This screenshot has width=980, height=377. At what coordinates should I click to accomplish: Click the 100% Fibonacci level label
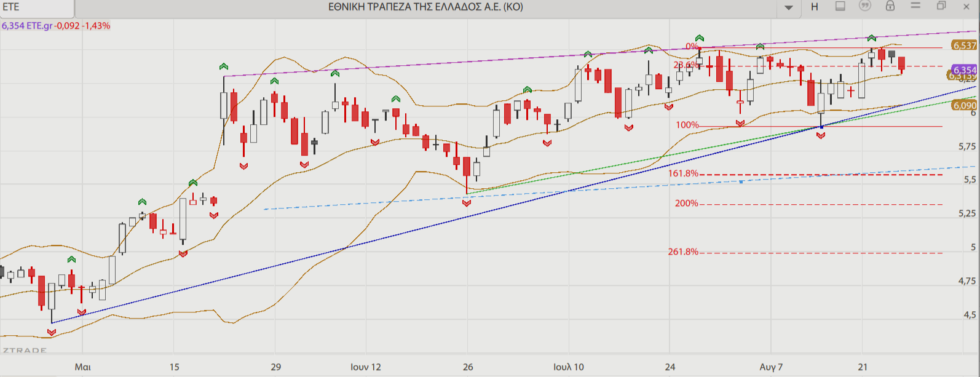687,125
